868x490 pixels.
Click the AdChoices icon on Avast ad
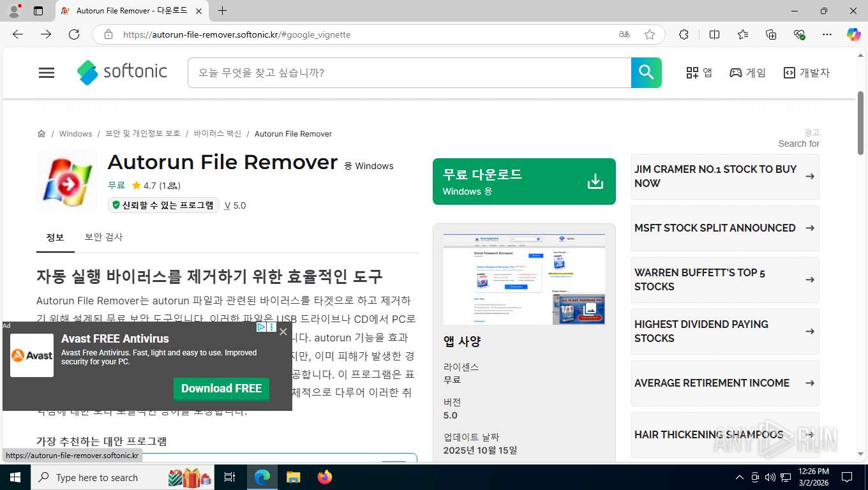tap(261, 327)
